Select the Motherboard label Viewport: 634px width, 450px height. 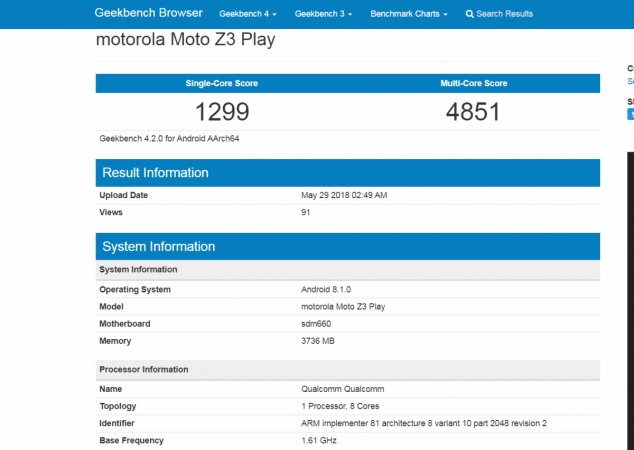(125, 323)
